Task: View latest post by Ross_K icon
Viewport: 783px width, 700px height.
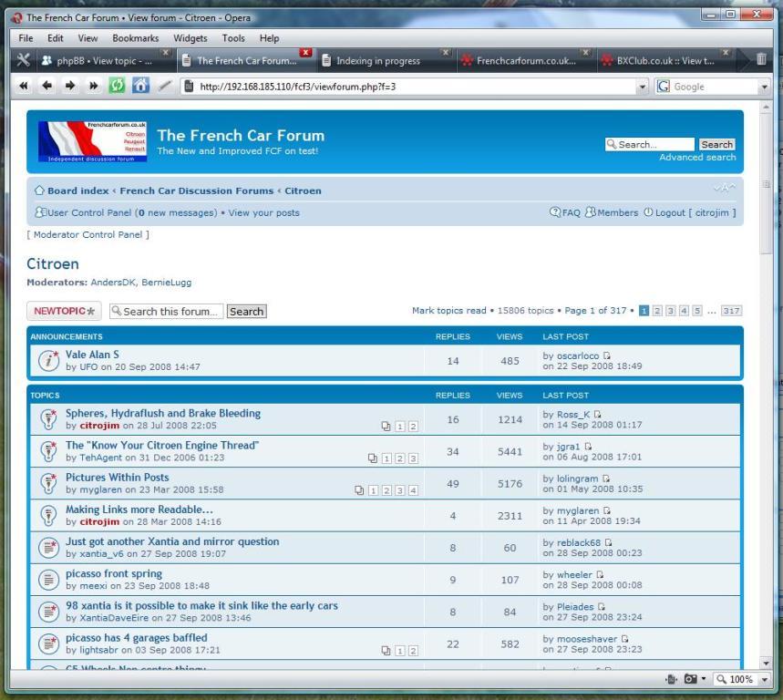Action: point(597,414)
